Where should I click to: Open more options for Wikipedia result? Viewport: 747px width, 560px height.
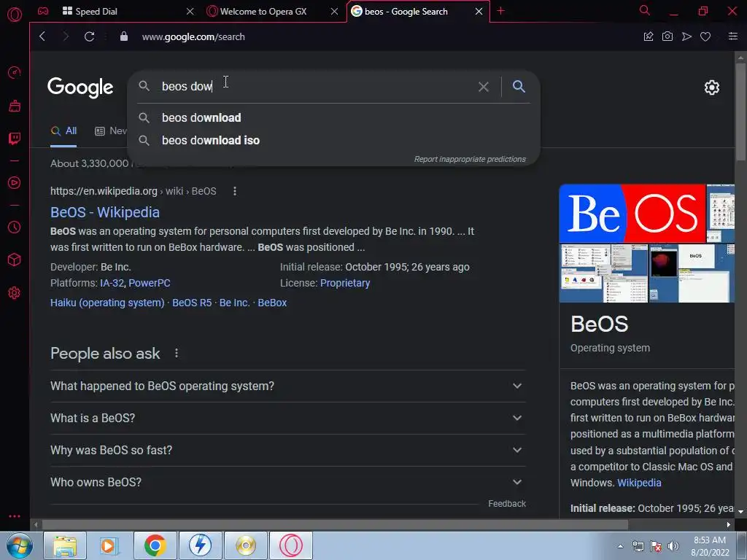tap(234, 191)
